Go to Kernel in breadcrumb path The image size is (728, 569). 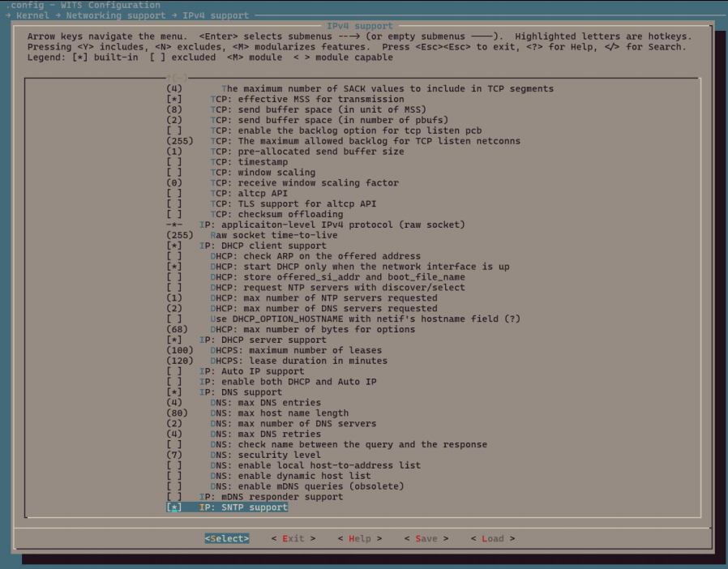(32, 15)
